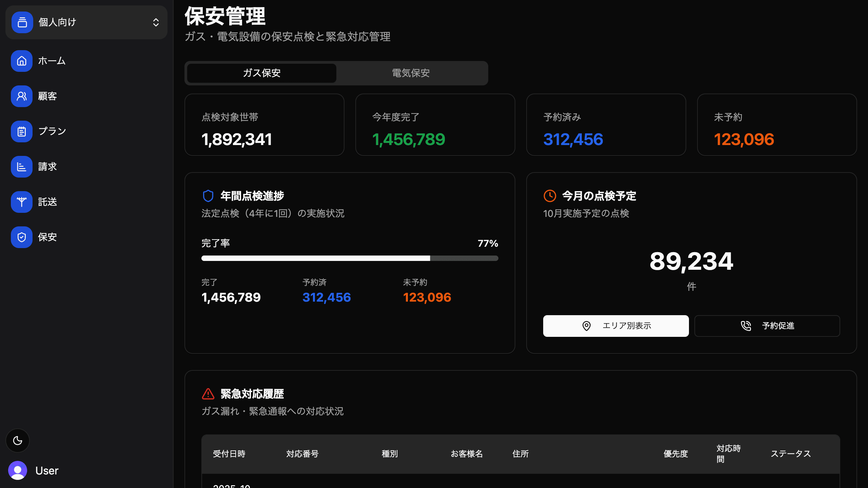Click the up-down chevron next to 個人向け

156,22
